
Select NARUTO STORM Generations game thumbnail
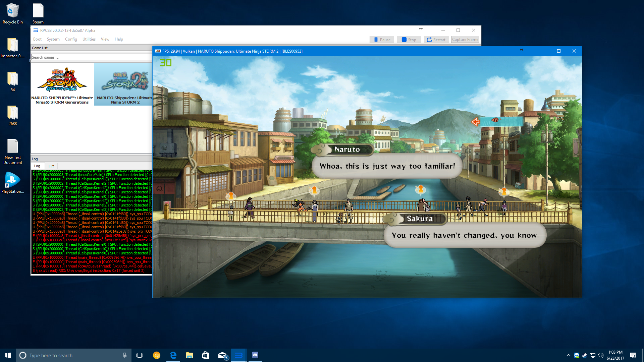[62, 84]
